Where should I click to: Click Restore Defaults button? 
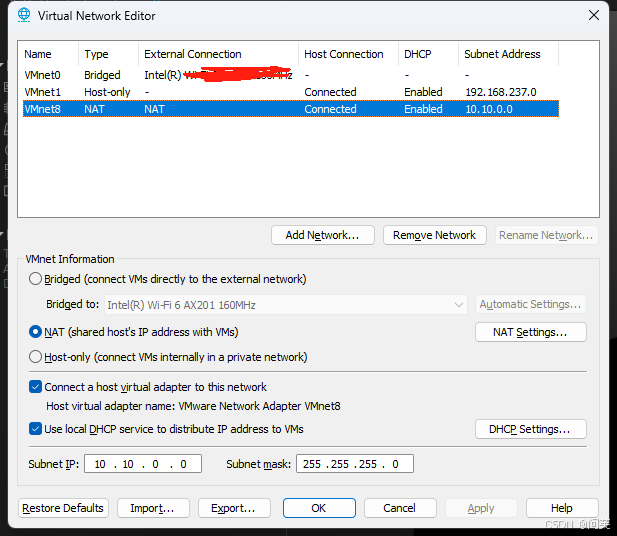tap(63, 508)
